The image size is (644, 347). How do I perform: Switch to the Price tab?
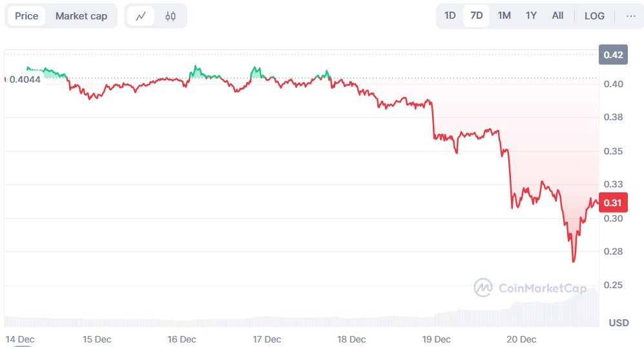(x=26, y=16)
